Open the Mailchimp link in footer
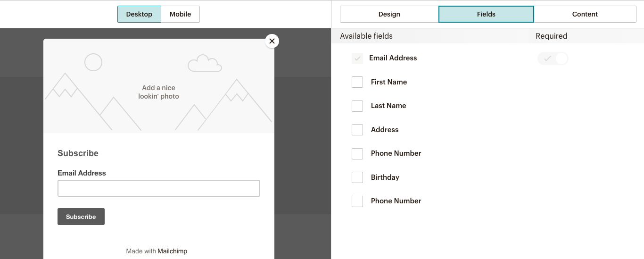Image resolution: width=644 pixels, height=259 pixels. pyautogui.click(x=172, y=251)
